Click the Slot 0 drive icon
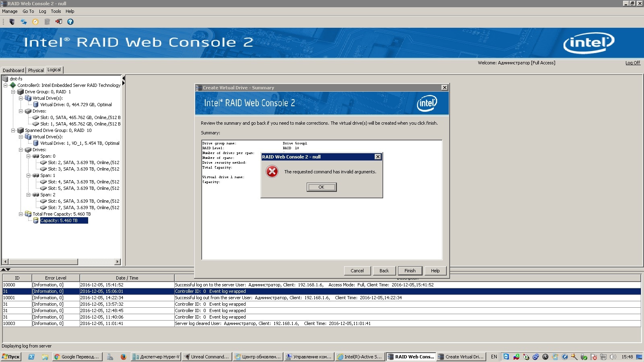644x362 pixels. tap(36, 117)
